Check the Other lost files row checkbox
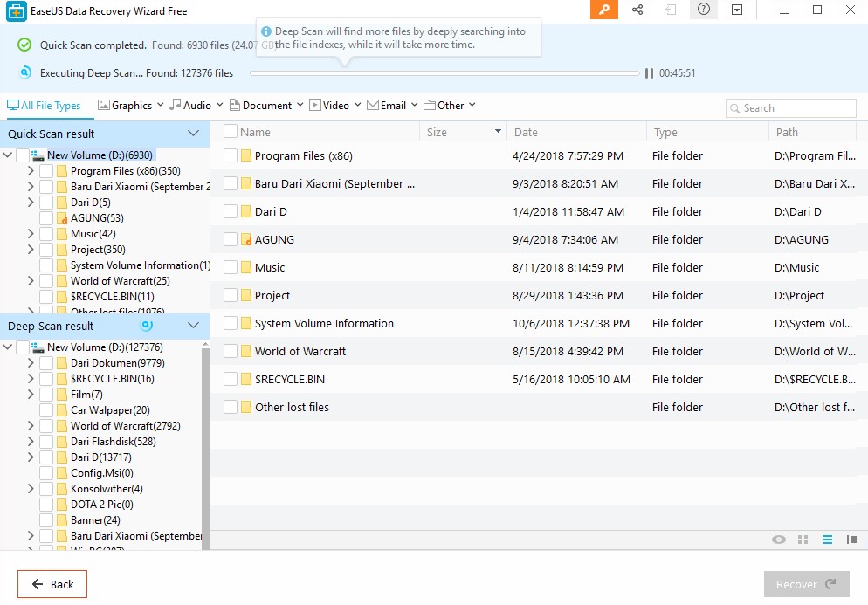The width and height of the screenshot is (868, 605). coord(231,407)
